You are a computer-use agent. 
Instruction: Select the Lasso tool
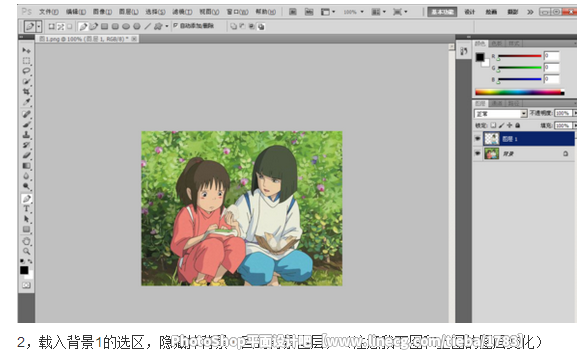[x=26, y=71]
